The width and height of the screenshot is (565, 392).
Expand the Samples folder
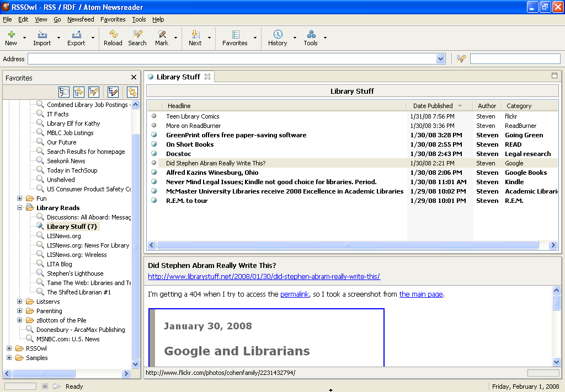click(9, 357)
